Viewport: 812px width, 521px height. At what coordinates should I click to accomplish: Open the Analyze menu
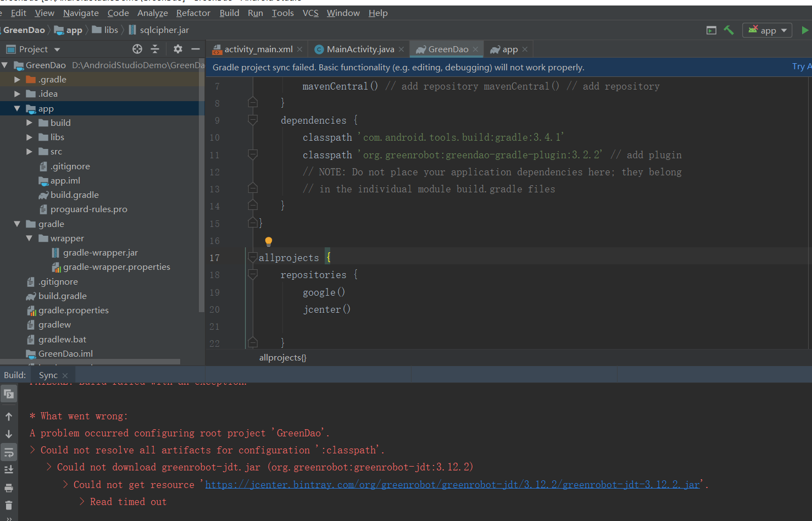[x=153, y=13]
